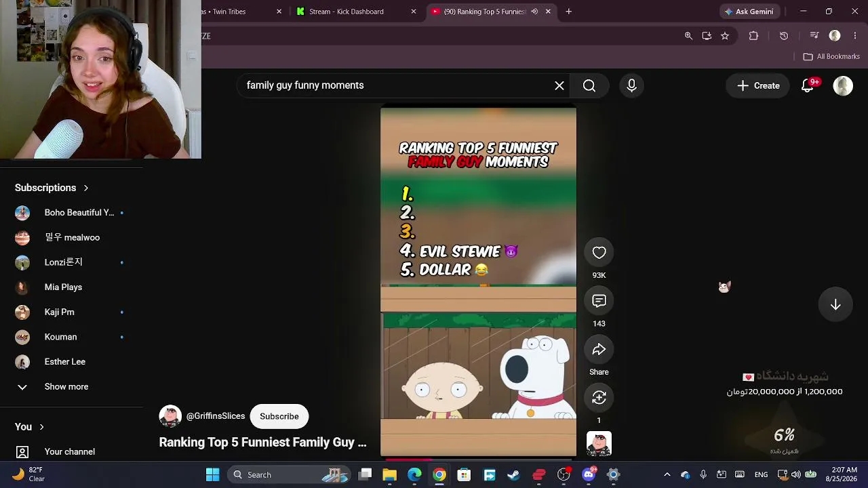This screenshot has width=868, height=488.
Task: Open Mia Plays channel
Action: click(71, 287)
